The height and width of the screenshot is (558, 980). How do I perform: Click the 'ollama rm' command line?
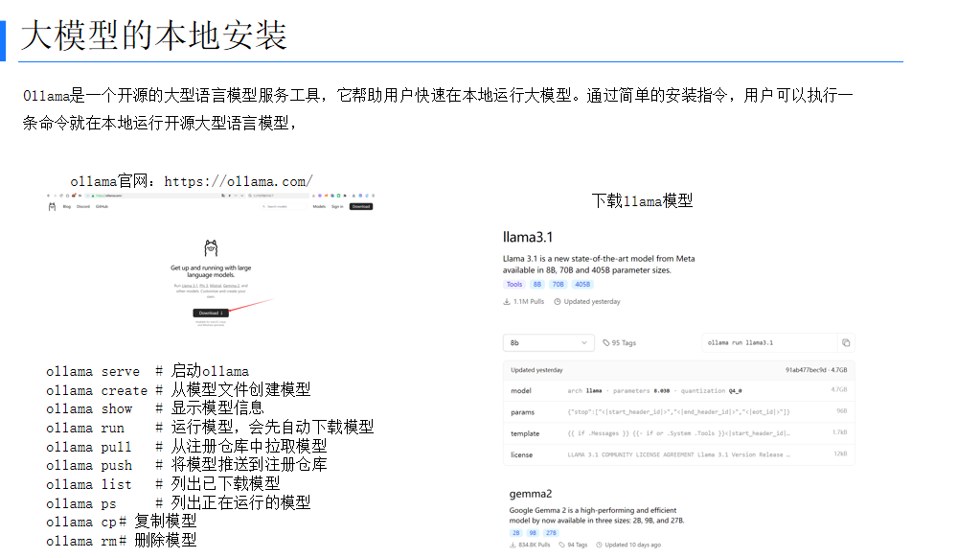click(x=122, y=541)
